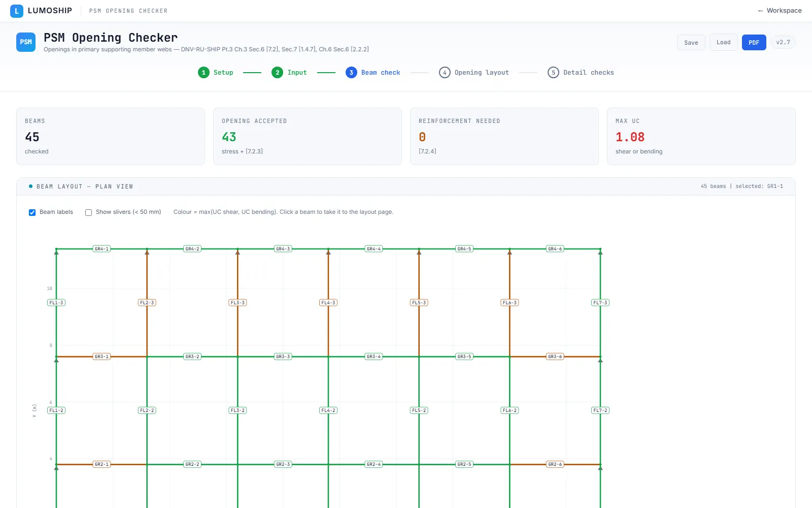The height and width of the screenshot is (508, 812).
Task: Click the Lumoship logo icon
Action: tap(17, 11)
